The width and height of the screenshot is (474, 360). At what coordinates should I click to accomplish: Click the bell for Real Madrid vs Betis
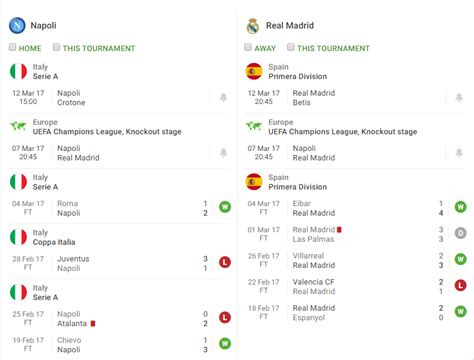tap(459, 97)
